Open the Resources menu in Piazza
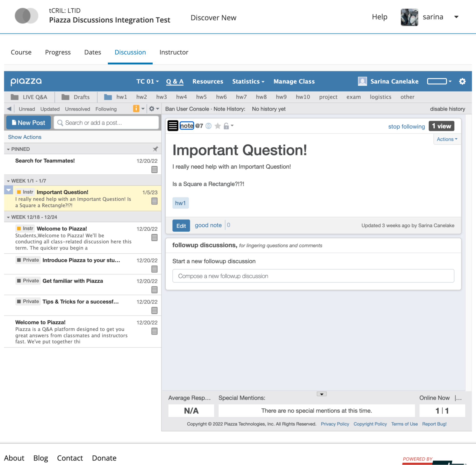The image size is (476, 465). tap(208, 81)
